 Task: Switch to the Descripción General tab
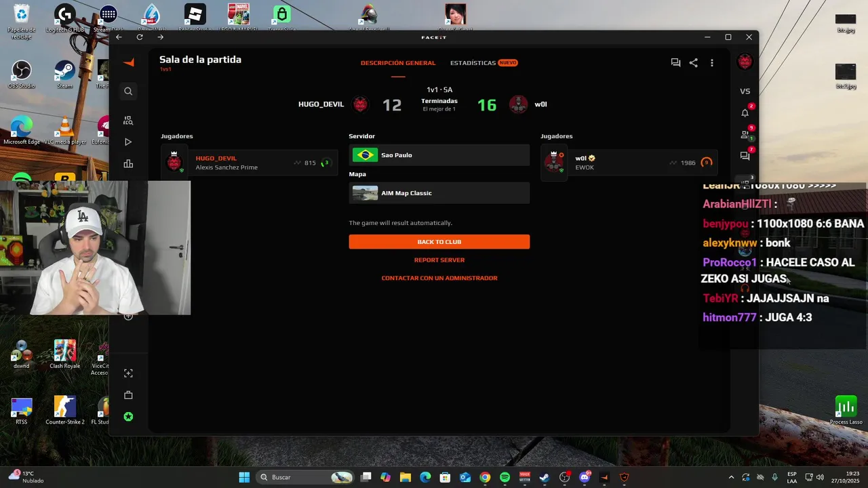(398, 63)
